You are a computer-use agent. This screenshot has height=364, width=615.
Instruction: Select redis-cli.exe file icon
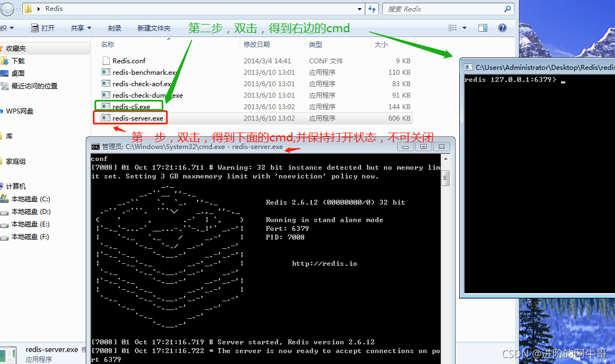point(105,106)
